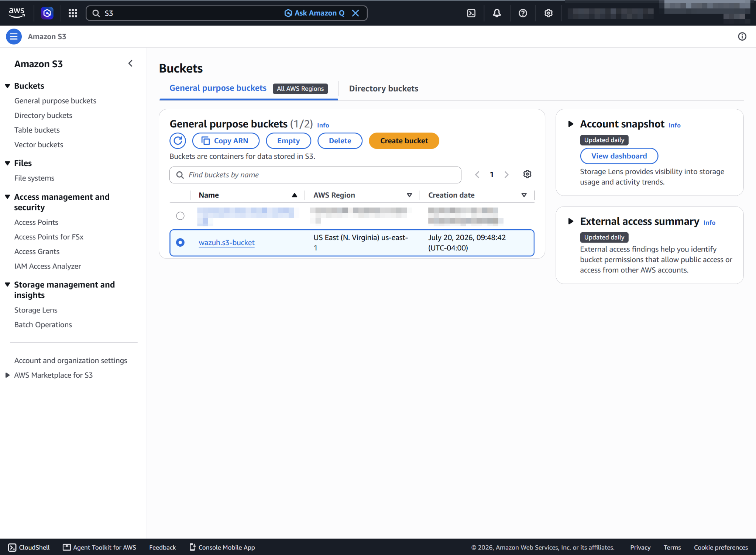Click the View dashboard button
The image size is (756, 555).
point(619,156)
